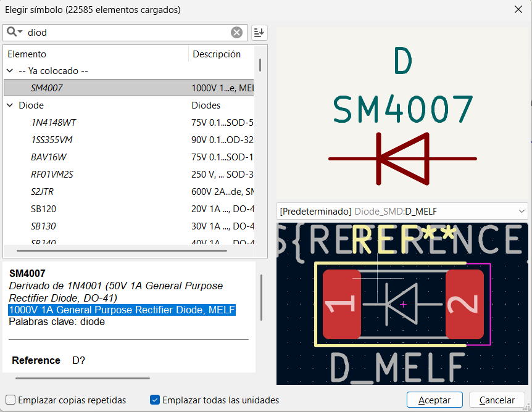
Task: Click the D_MELF footprint preview
Action: click(x=402, y=304)
